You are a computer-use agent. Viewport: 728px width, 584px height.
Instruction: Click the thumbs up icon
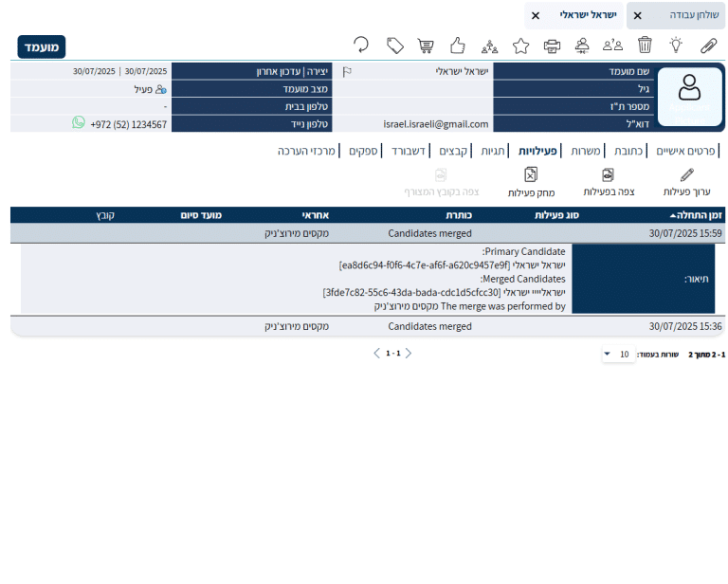tap(458, 46)
